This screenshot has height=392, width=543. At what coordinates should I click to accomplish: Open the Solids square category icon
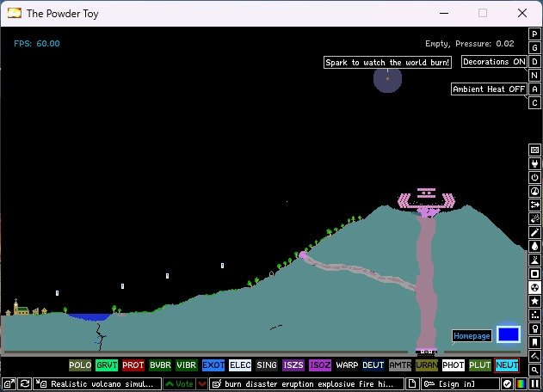(534, 273)
